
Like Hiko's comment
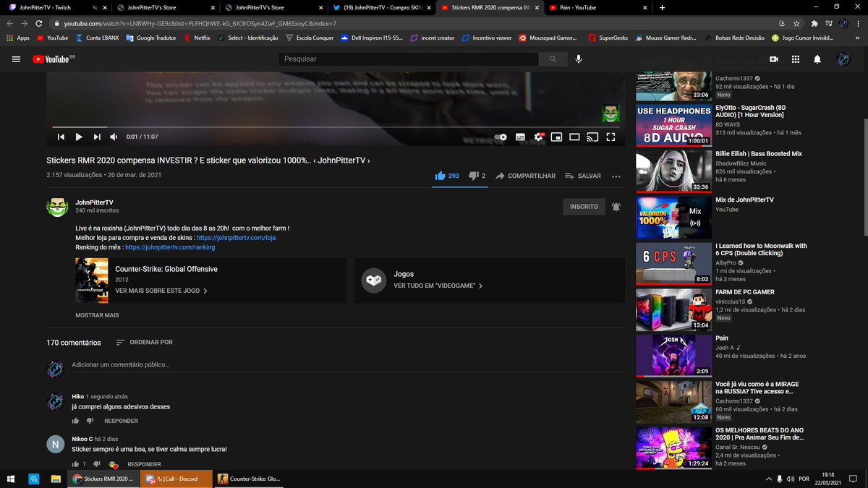(x=75, y=421)
